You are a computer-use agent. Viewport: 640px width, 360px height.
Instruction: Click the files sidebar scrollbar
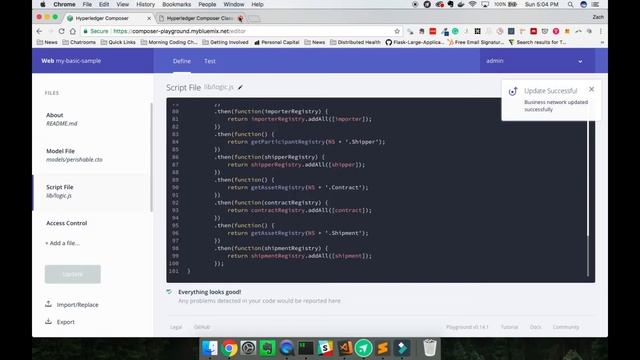pyautogui.click(x=151, y=157)
